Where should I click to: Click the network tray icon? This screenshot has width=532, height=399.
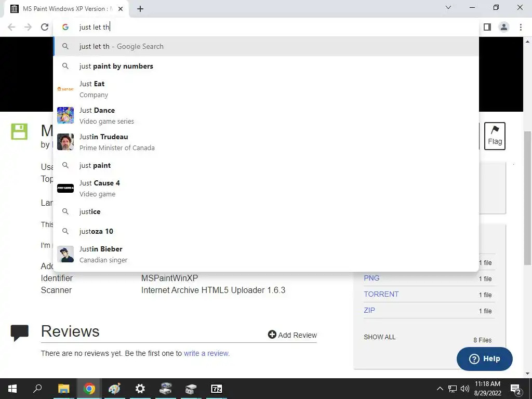453,389
